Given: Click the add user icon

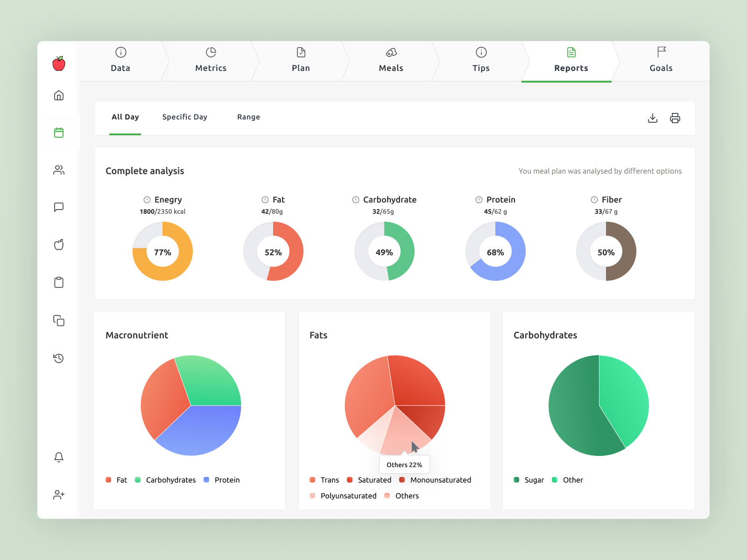Looking at the screenshot, I should pos(59,495).
